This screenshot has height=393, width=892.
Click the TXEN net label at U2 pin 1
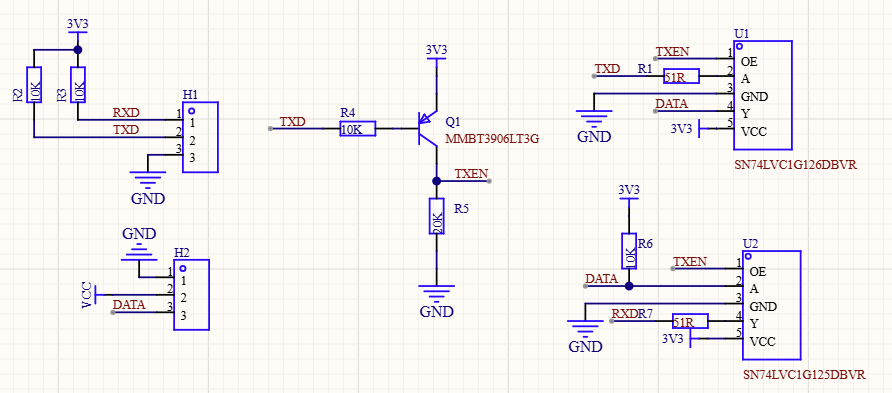click(690, 262)
